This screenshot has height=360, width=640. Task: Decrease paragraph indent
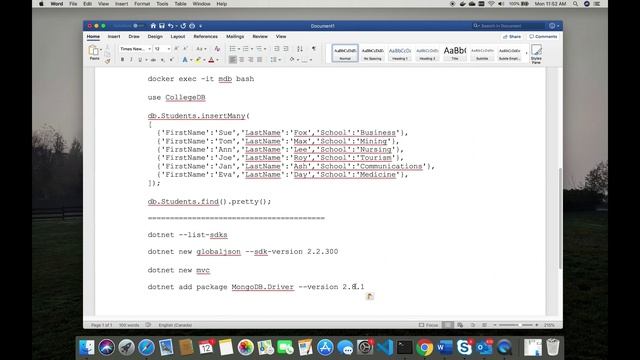pos(277,49)
